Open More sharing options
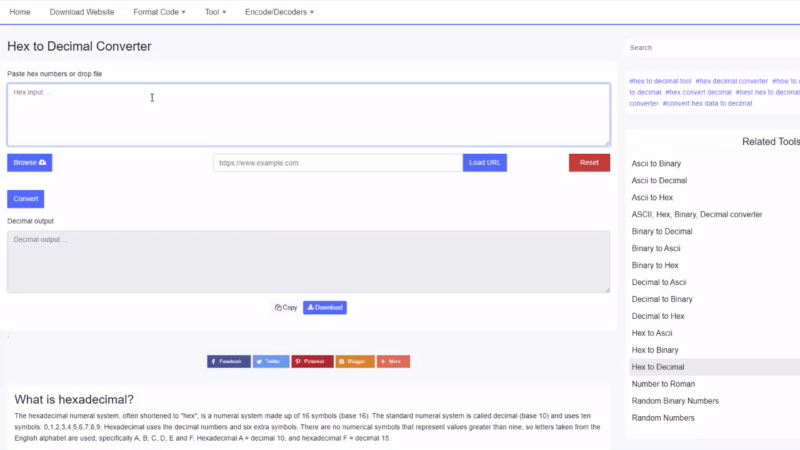Image resolution: width=800 pixels, height=450 pixels. point(393,361)
